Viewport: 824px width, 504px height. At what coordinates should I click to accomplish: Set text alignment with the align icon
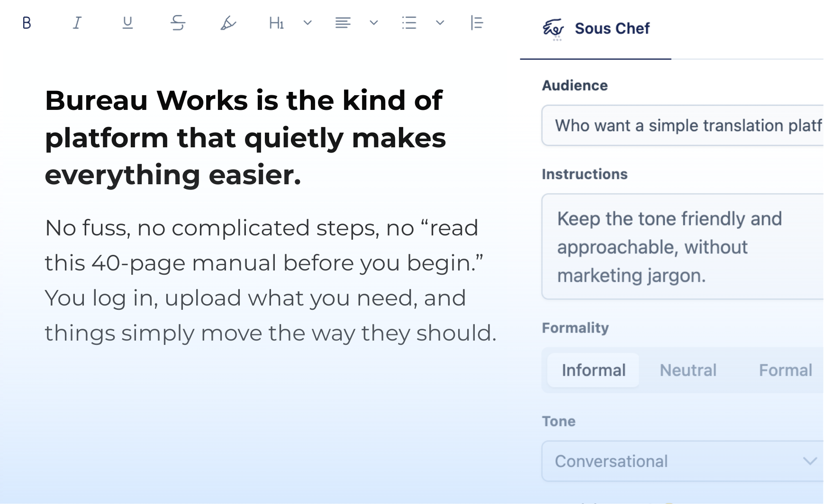pyautogui.click(x=343, y=23)
